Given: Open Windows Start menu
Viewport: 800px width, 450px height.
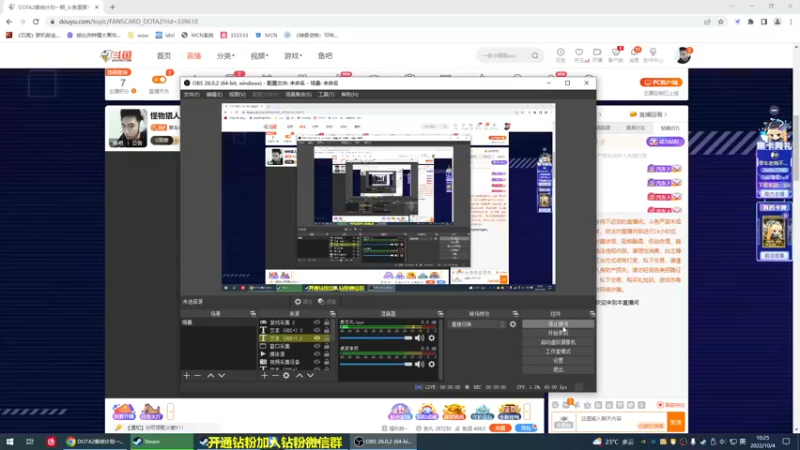Looking at the screenshot, I should [x=10, y=442].
